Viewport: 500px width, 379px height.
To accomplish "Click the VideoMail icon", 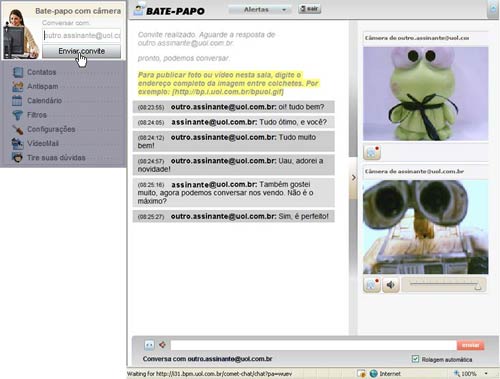I will 17,143.
